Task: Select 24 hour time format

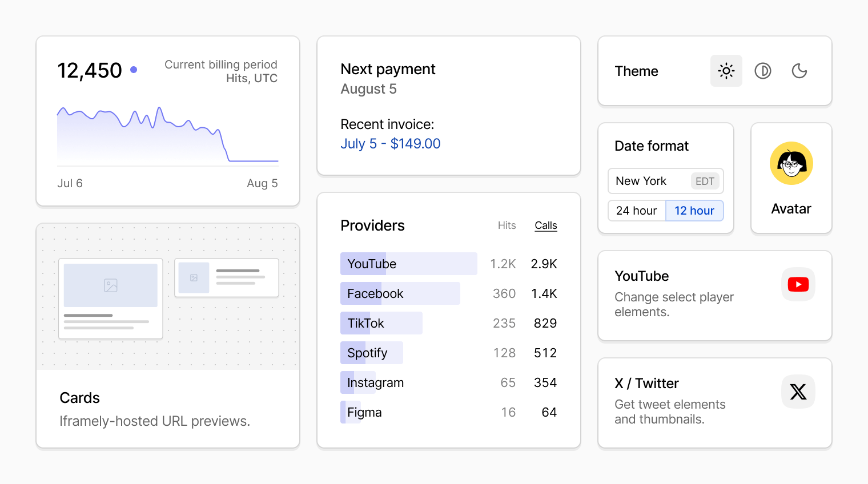Action: [x=637, y=211]
